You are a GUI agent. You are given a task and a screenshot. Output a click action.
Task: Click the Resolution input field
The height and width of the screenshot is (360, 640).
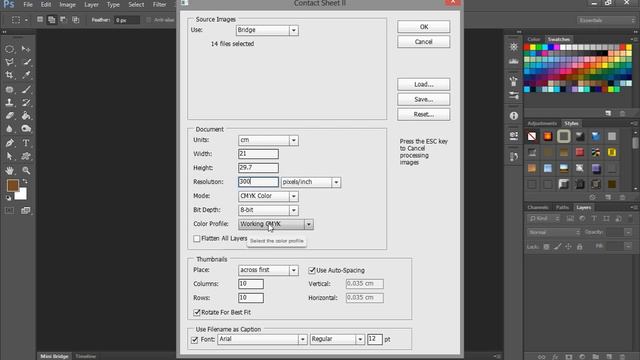[x=258, y=182]
